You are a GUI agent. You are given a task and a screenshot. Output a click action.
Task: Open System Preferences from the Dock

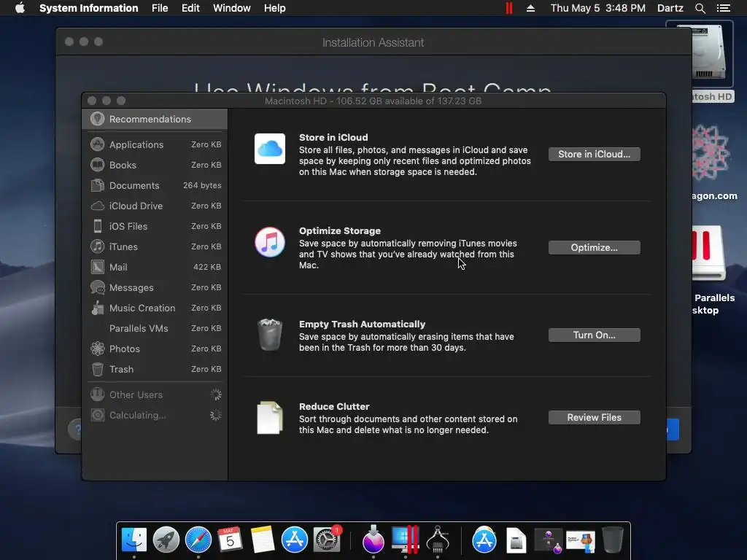[327, 540]
